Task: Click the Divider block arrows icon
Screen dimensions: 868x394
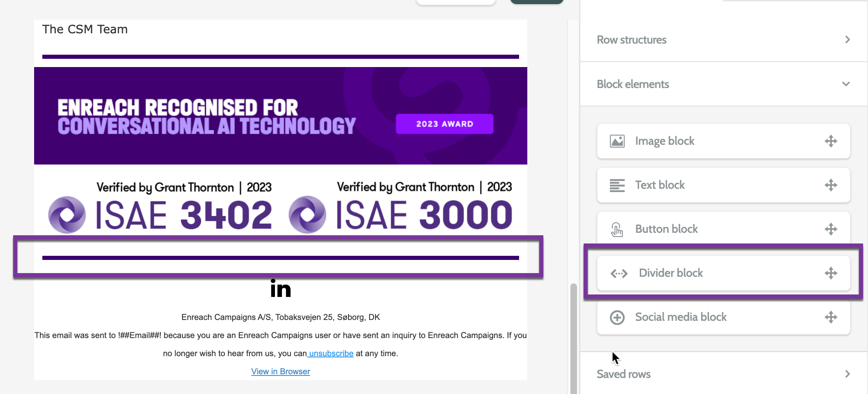Action: (619, 273)
